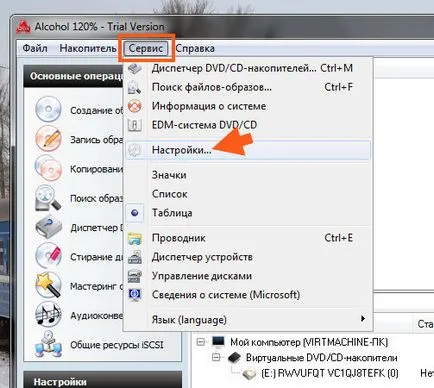Select Виртуальные DVD/CD-накопители tree item
The width and height of the screenshot is (434, 388).
[x=321, y=358]
